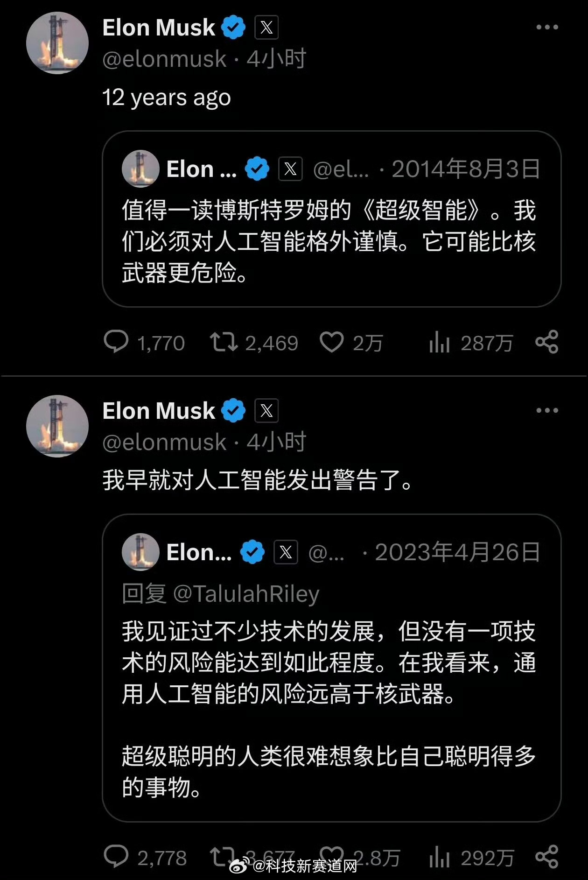This screenshot has width=588, height=880.
Task: Open Elon Musk's avatar on second tweet
Action: 57,426
